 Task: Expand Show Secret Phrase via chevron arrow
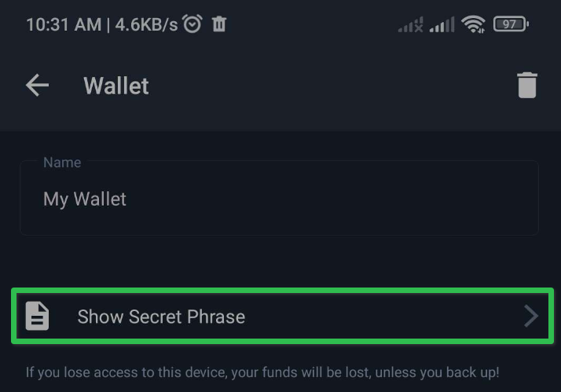[531, 316]
